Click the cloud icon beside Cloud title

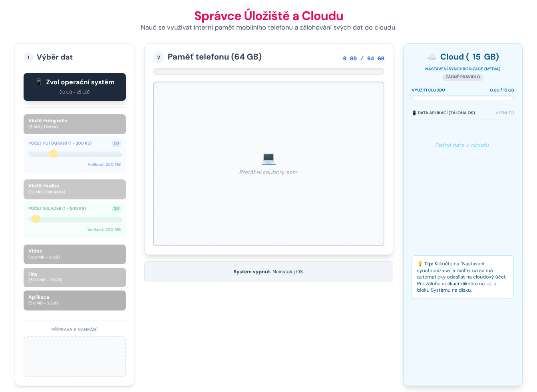(432, 57)
